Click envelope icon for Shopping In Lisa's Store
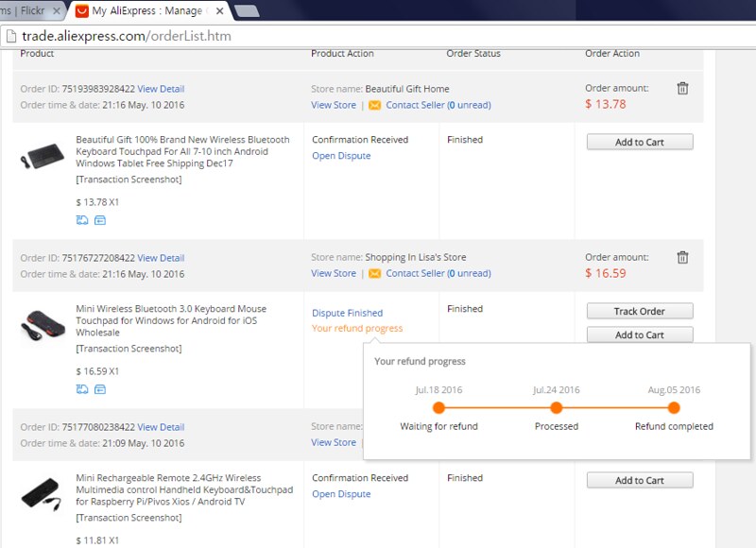The image size is (756, 548). 374,274
